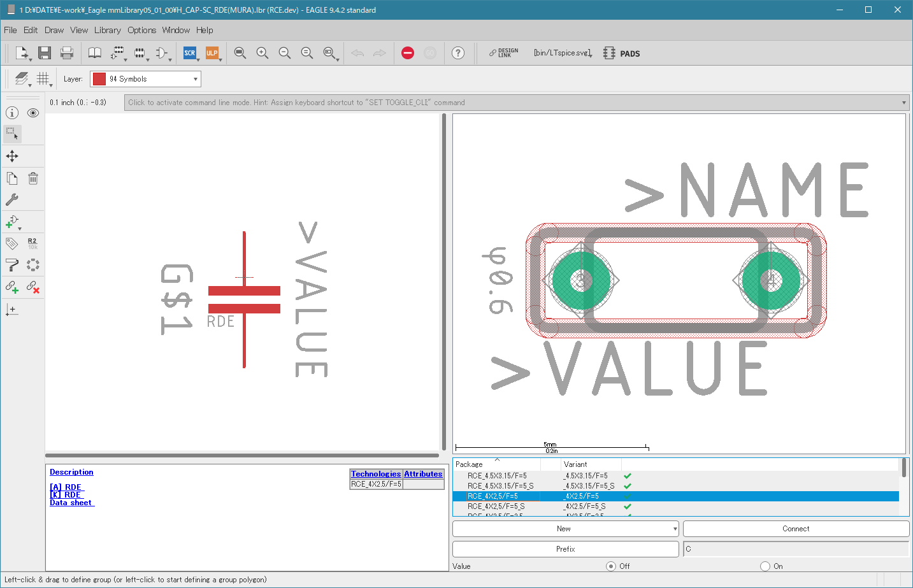Select the Move tool with four arrows
Image resolution: width=913 pixels, height=588 pixels.
(12, 156)
